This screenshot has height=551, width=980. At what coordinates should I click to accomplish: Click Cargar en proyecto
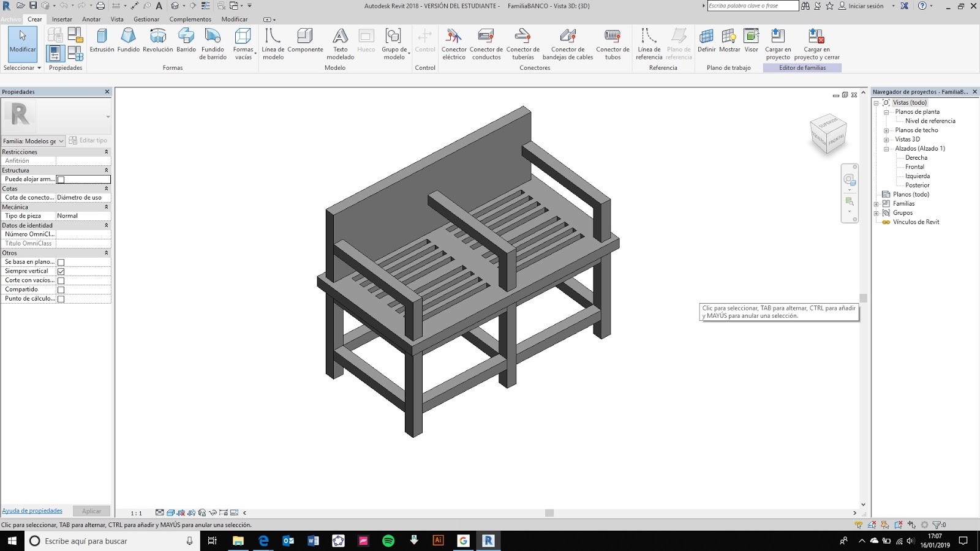(x=778, y=43)
